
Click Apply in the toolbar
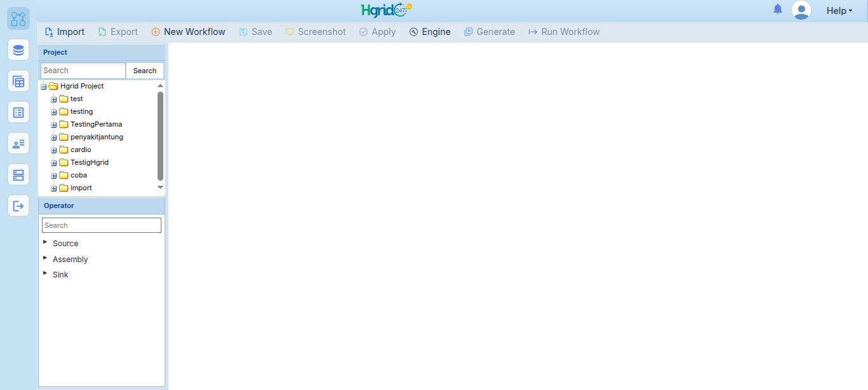click(377, 32)
